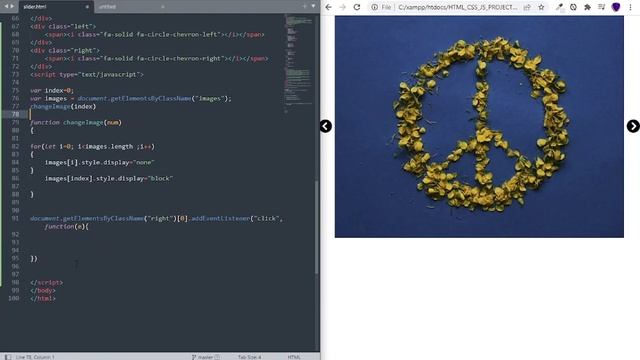Show previous slide with left chevron
Screen dimensions: 640x360
pyautogui.click(x=326, y=126)
